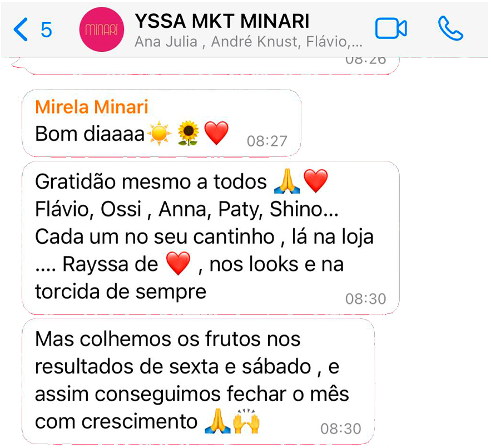Select the 'Gratidão mesmo a todos' message bubble
Screen dimensions: 491x448
point(211,238)
